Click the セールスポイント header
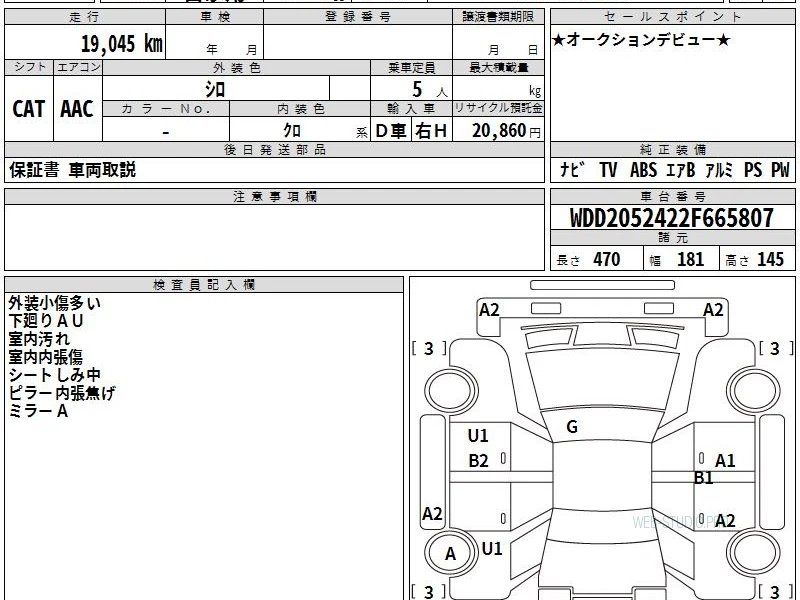This screenshot has width=800, height=600. click(672, 17)
